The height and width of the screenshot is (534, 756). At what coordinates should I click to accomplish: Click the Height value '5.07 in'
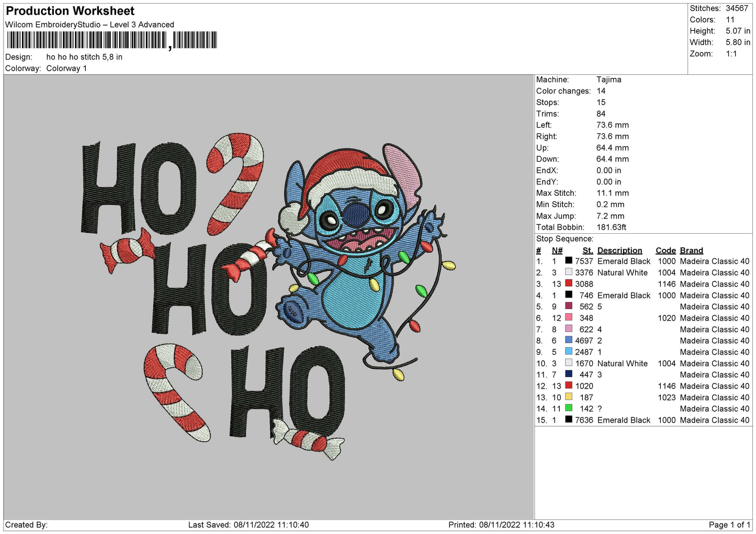tap(738, 31)
